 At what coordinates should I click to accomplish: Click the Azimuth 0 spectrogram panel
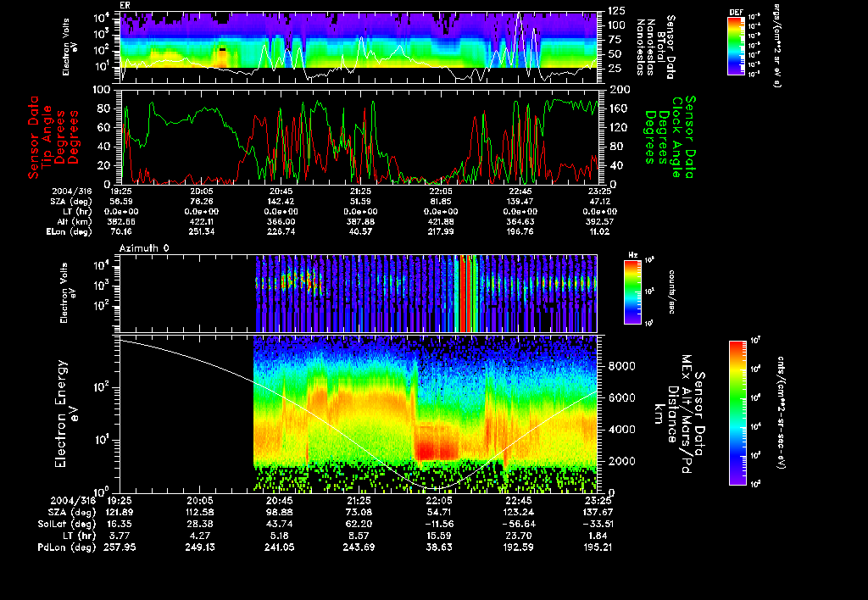[359, 293]
